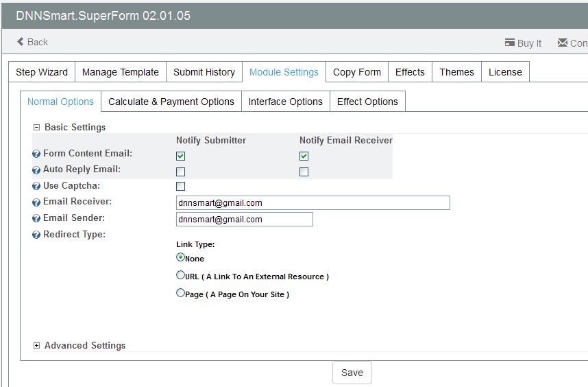
Task: Click the Link Type label
Action: point(195,244)
